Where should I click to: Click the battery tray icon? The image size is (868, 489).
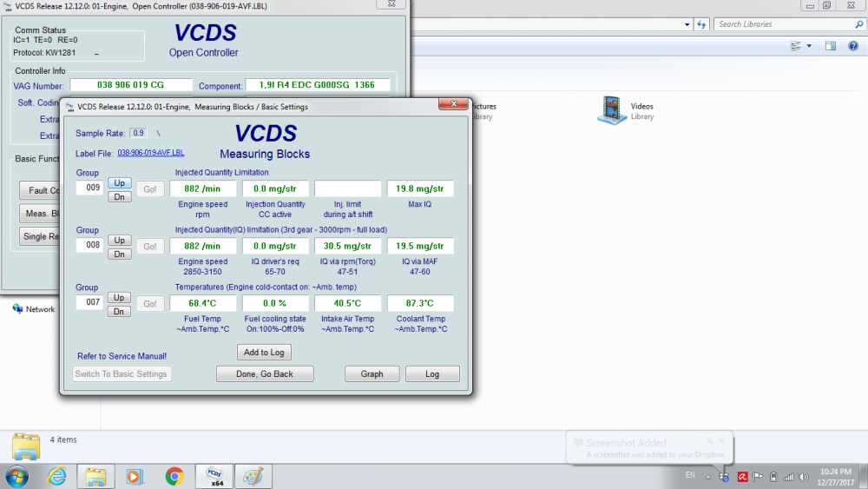point(773,476)
